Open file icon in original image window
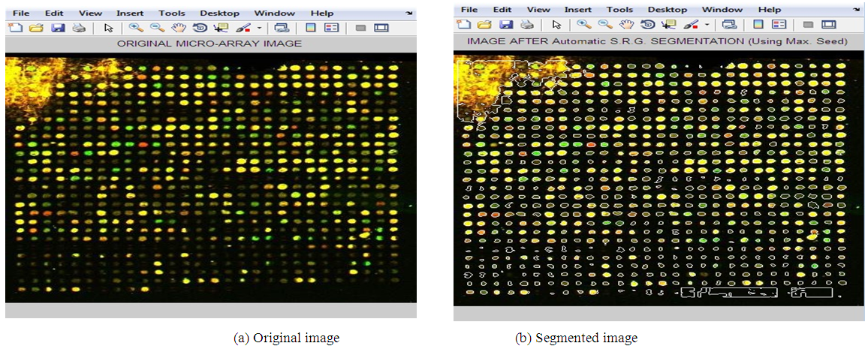The image size is (868, 349). (x=35, y=28)
